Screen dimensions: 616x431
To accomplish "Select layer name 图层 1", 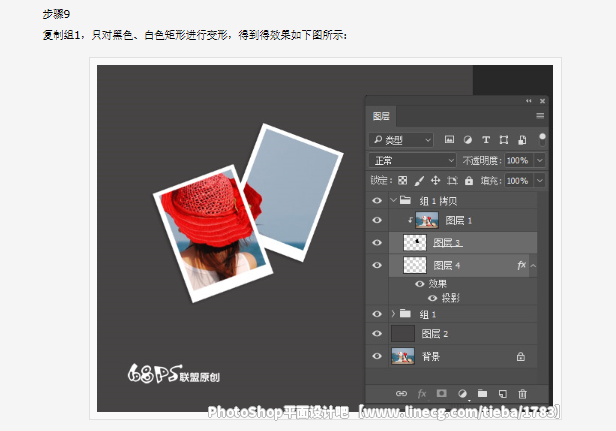I will (459, 220).
